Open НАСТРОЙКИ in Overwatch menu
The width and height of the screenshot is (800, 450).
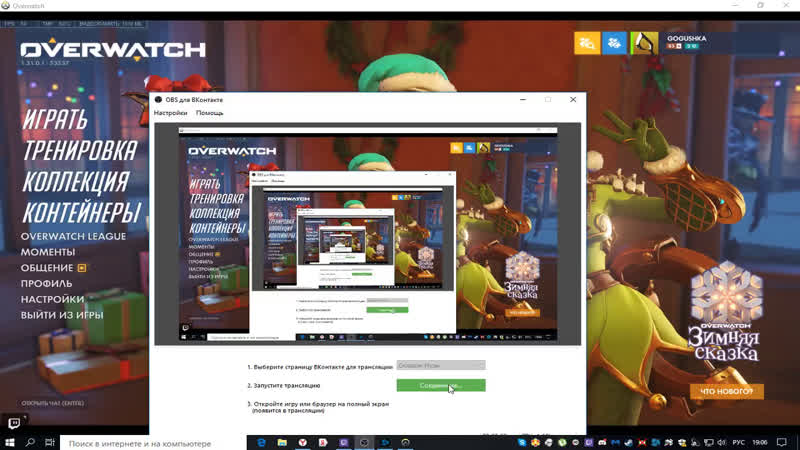pyautogui.click(x=52, y=299)
